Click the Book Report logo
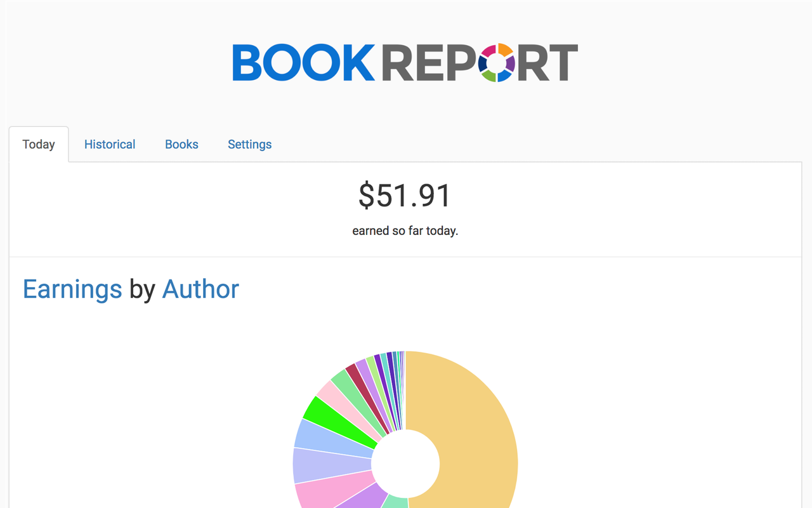 coord(405,62)
